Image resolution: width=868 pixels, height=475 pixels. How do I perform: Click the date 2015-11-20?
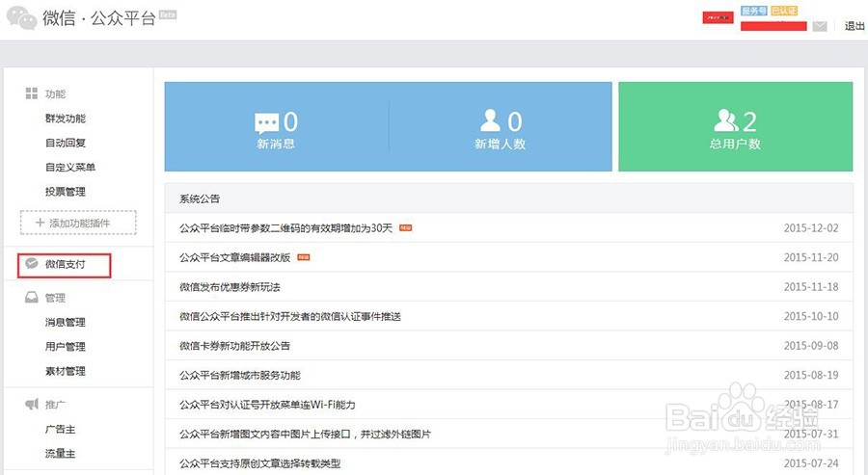pos(811,257)
